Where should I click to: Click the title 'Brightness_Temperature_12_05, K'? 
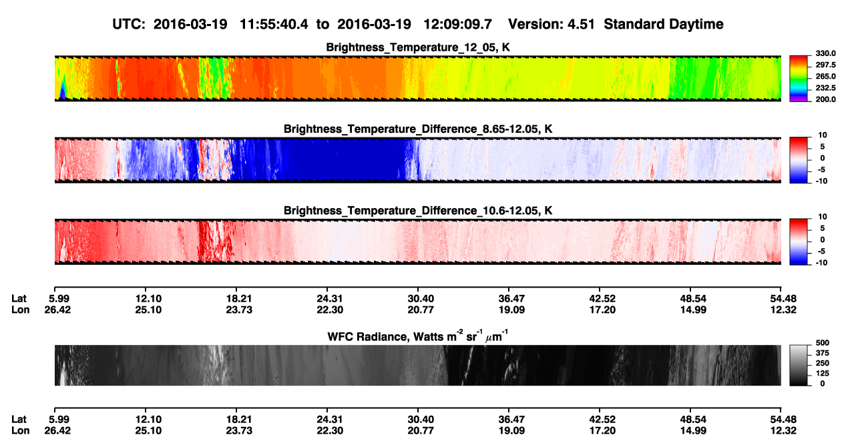[418, 47]
